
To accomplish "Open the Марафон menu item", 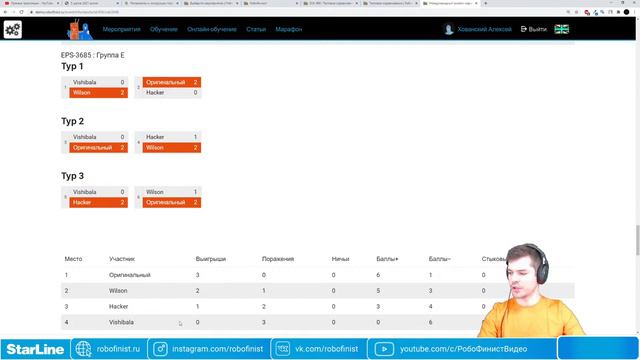I will pos(289,29).
